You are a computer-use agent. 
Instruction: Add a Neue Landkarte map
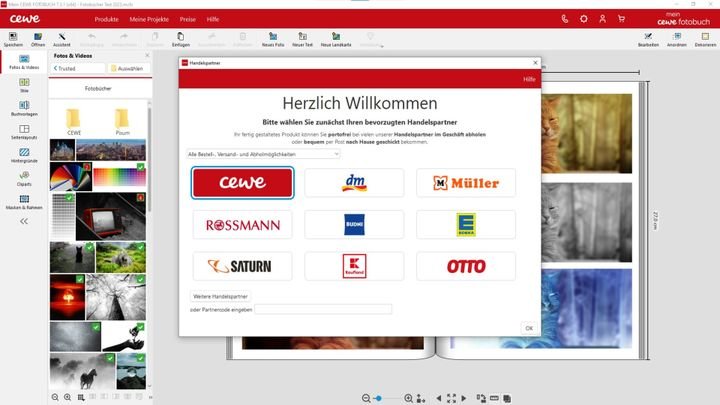(336, 39)
